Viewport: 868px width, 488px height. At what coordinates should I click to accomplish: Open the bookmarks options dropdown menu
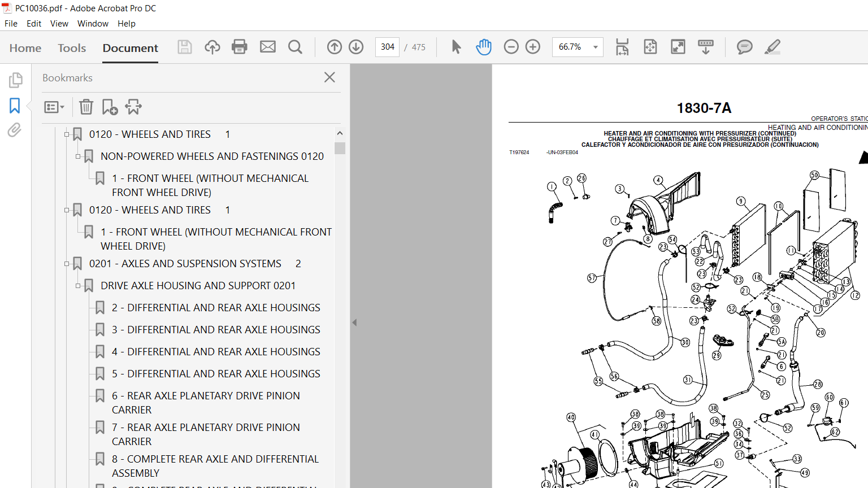54,107
